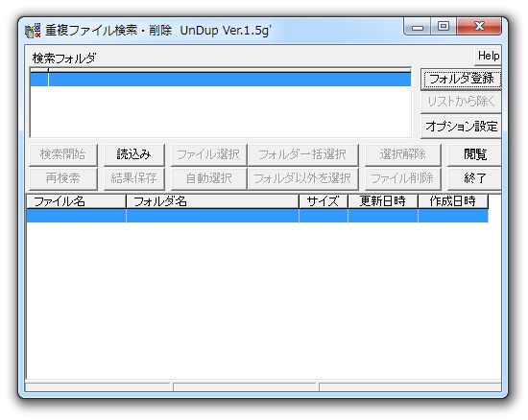Click the 検索開始 button
528x420 pixels.
(63, 154)
